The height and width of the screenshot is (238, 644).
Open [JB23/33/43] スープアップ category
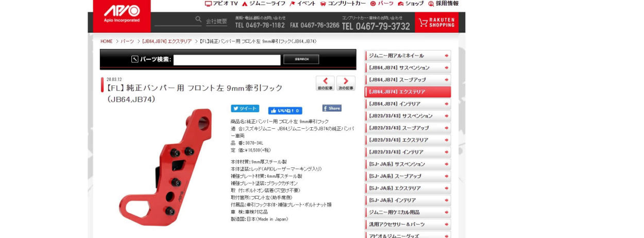point(408,128)
